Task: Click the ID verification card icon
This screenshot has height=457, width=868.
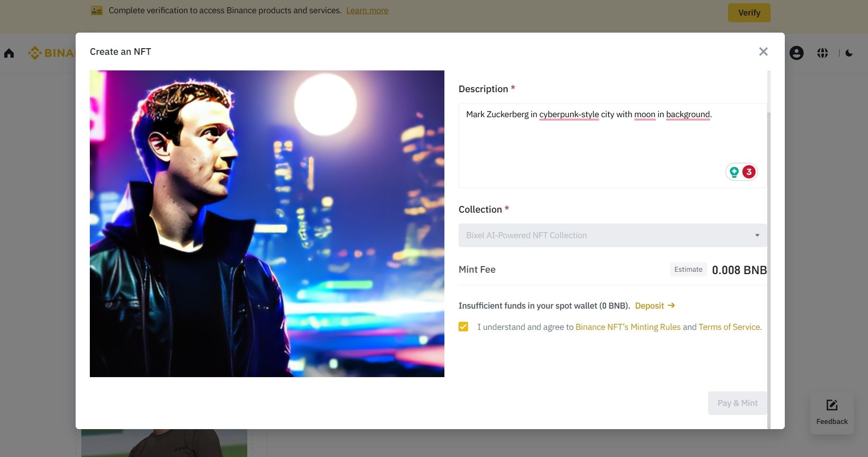Action: [x=96, y=9]
